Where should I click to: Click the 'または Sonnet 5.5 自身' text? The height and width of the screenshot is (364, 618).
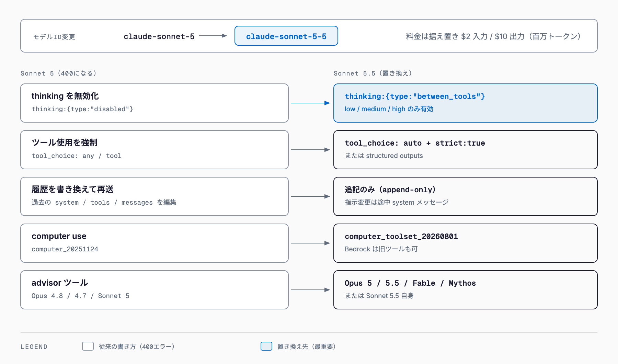tap(379, 296)
